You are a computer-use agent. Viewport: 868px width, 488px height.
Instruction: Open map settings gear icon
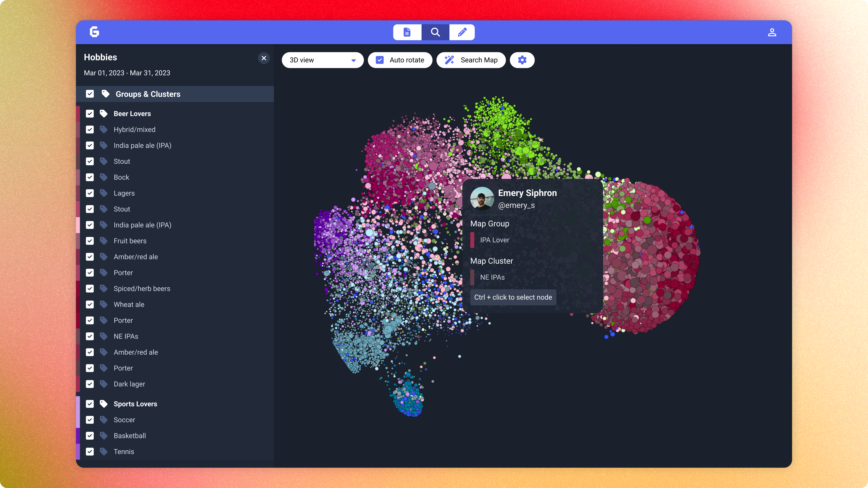click(522, 60)
